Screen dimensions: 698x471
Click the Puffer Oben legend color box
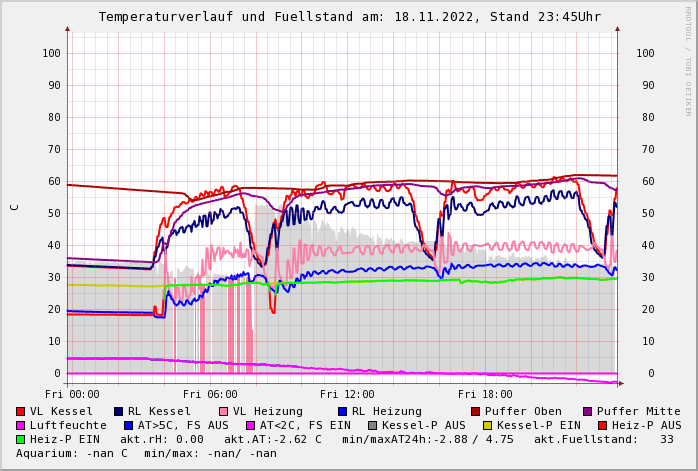tap(476, 411)
